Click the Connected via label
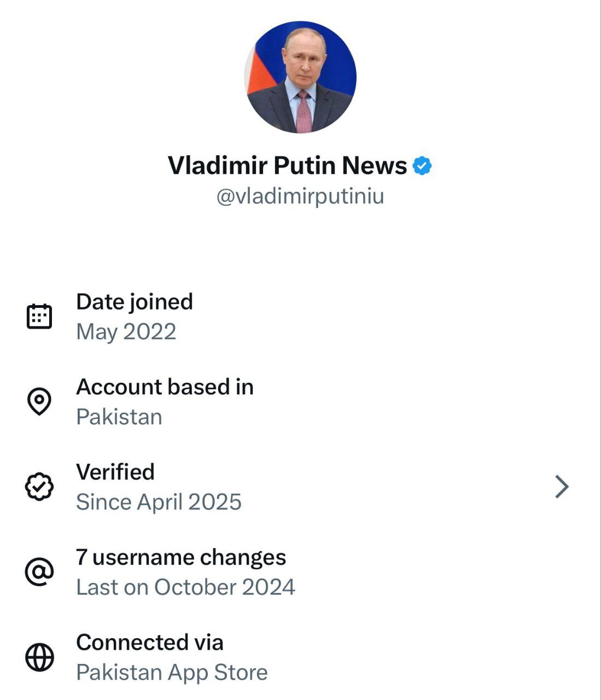This screenshot has height=700, width=601. (x=149, y=643)
